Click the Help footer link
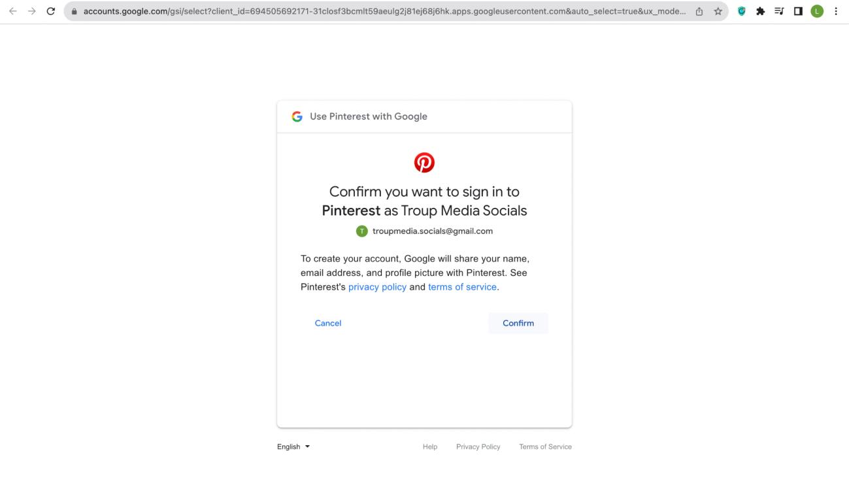This screenshot has width=849, height=504. click(x=430, y=446)
